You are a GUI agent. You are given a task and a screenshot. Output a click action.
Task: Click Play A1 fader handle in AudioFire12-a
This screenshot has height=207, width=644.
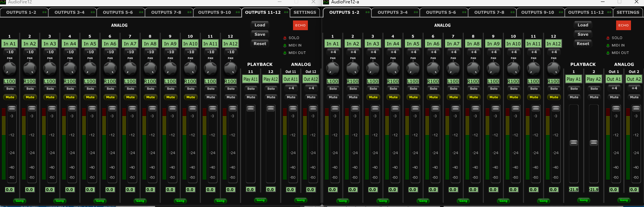click(574, 143)
